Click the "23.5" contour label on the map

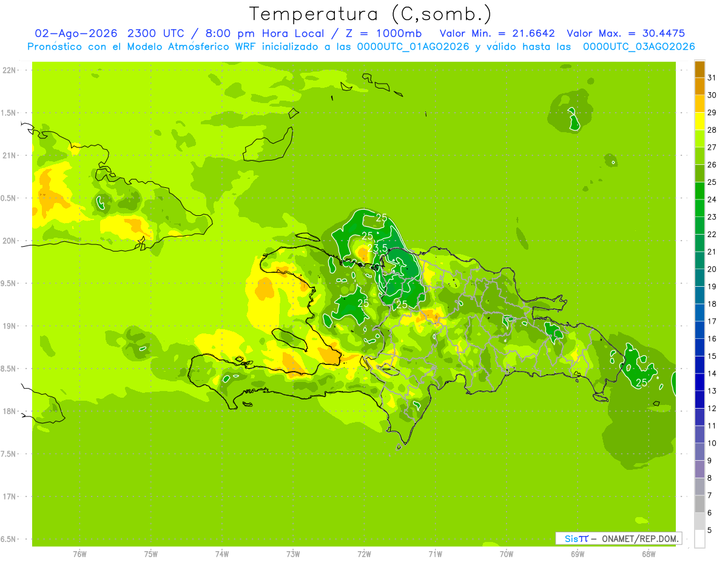pyautogui.click(x=377, y=247)
